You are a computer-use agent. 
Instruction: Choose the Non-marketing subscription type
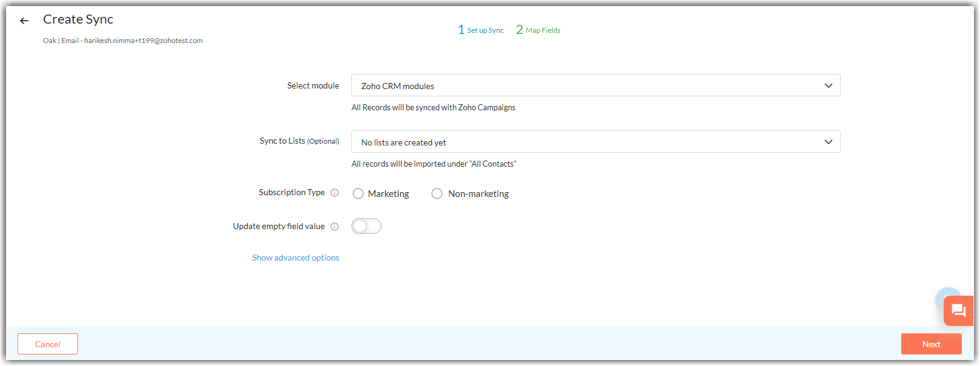437,194
